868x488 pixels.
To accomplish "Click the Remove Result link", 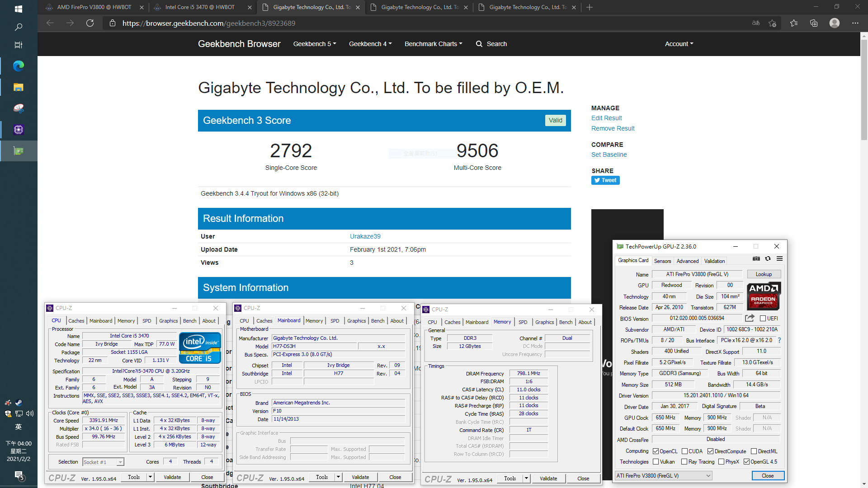I will (x=613, y=128).
